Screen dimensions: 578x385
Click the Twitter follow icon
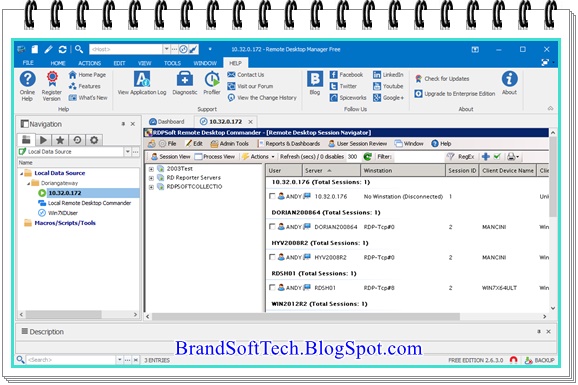click(333, 86)
